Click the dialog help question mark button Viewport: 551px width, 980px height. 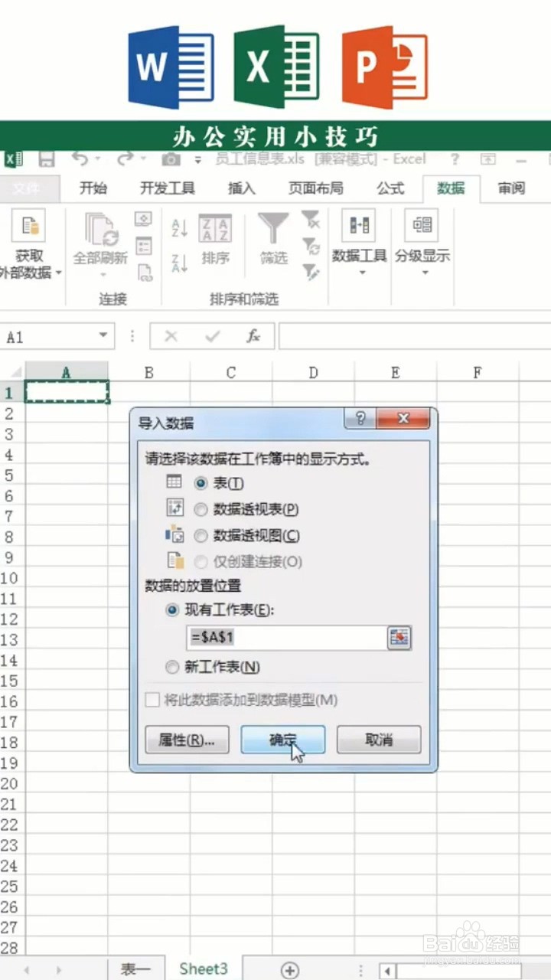[x=360, y=419]
